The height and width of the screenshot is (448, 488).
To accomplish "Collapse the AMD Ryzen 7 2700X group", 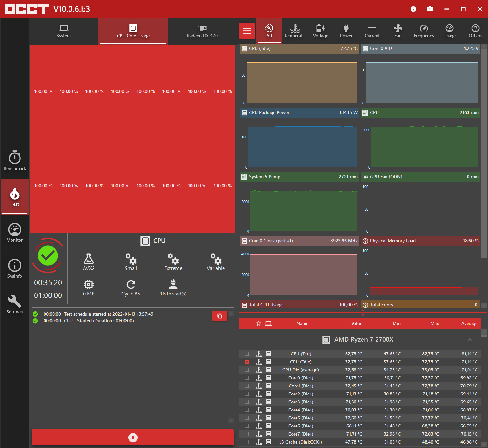I will [469, 340].
